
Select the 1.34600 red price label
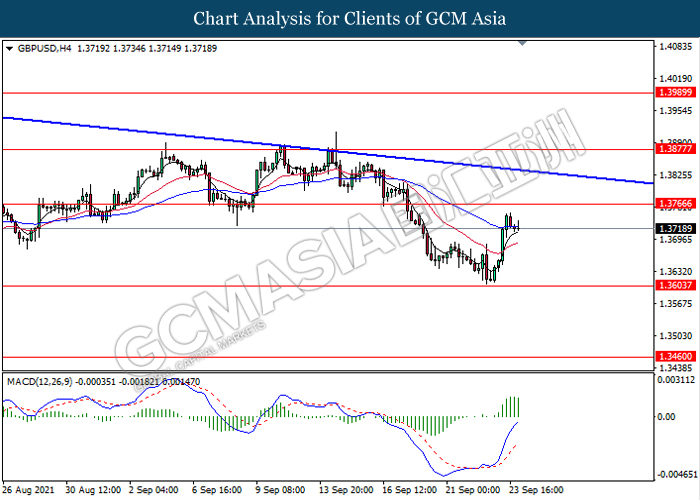coord(675,356)
